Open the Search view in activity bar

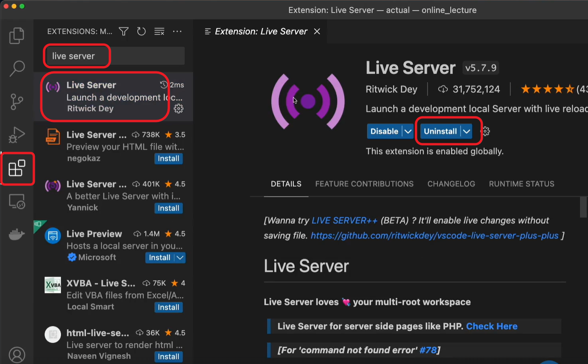click(17, 69)
